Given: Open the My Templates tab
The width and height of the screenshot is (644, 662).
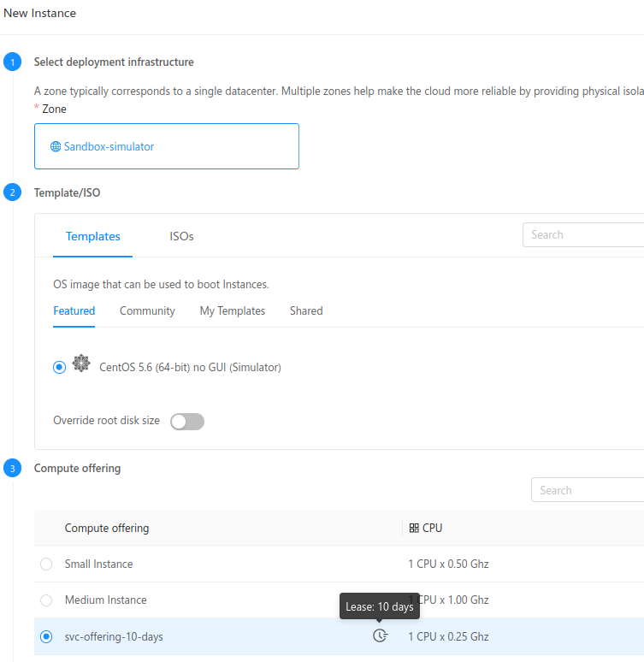Looking at the screenshot, I should tap(233, 310).
